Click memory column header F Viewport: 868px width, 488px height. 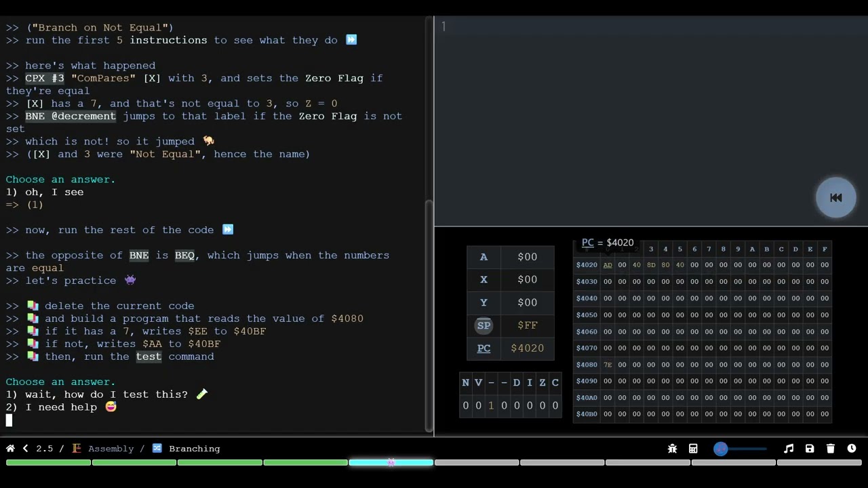click(x=825, y=249)
